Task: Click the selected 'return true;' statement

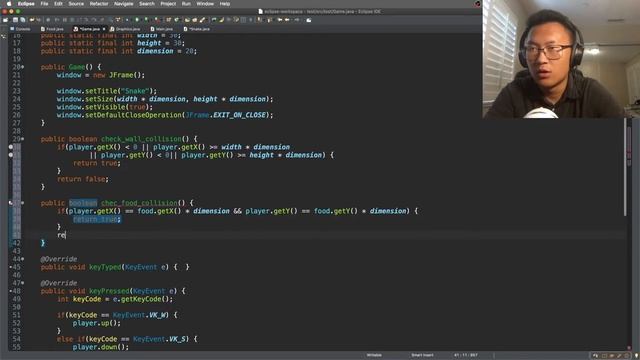Action: pyautogui.click(x=97, y=219)
